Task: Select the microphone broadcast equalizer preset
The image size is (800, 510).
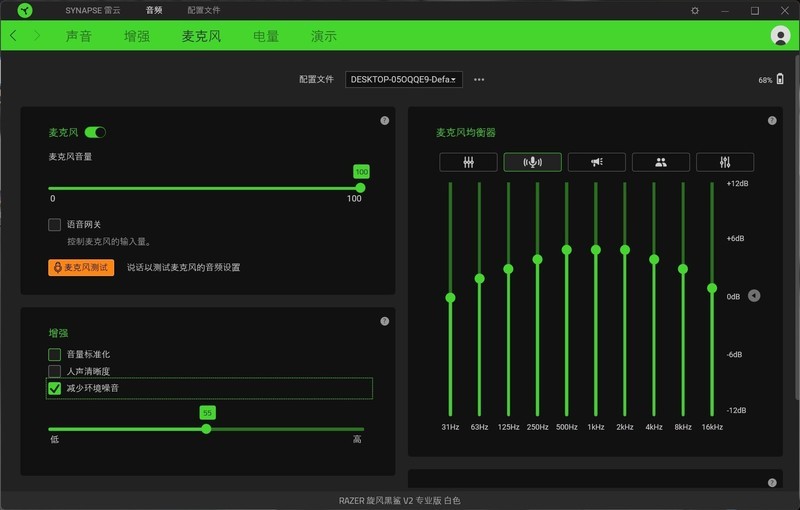Action: click(x=532, y=162)
